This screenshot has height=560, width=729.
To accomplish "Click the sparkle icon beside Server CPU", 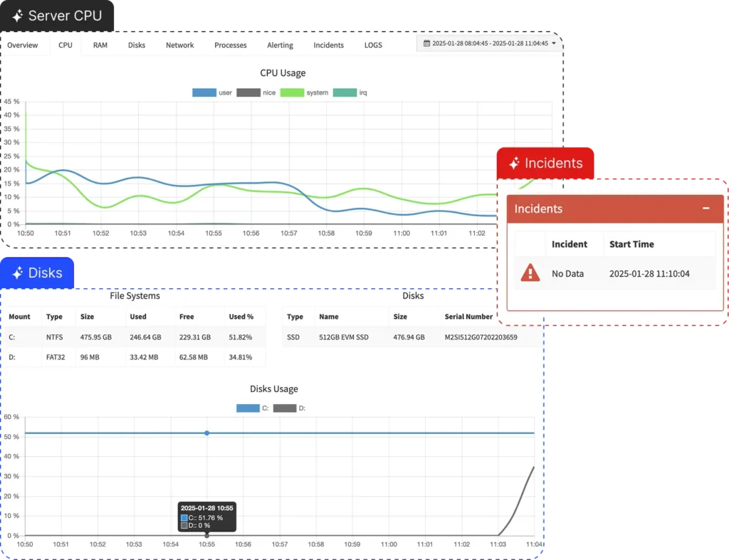I will pos(17,16).
